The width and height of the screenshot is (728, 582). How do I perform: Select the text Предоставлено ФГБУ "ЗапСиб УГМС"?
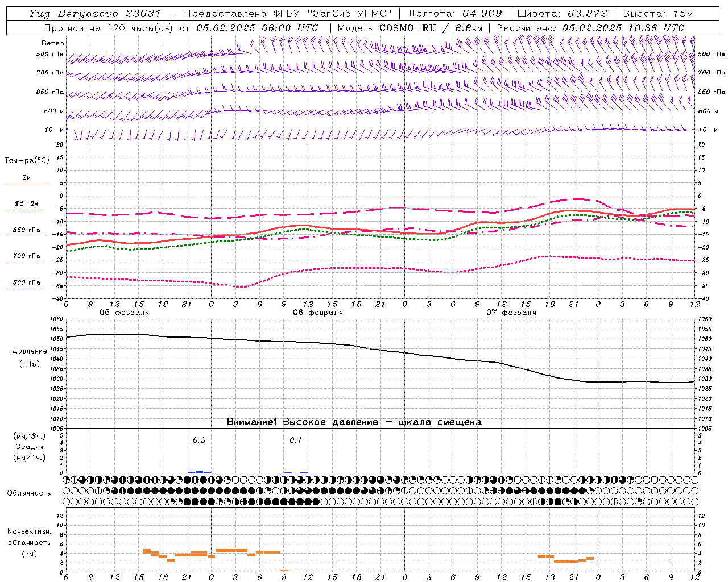point(288,14)
